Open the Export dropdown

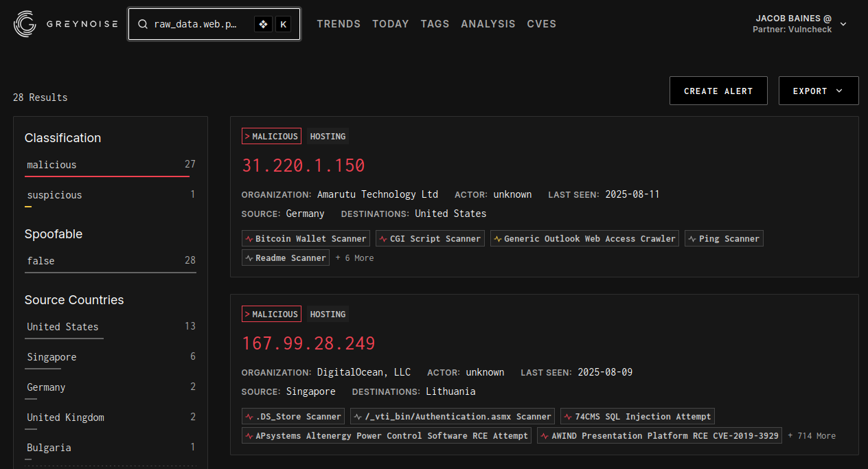tap(818, 90)
